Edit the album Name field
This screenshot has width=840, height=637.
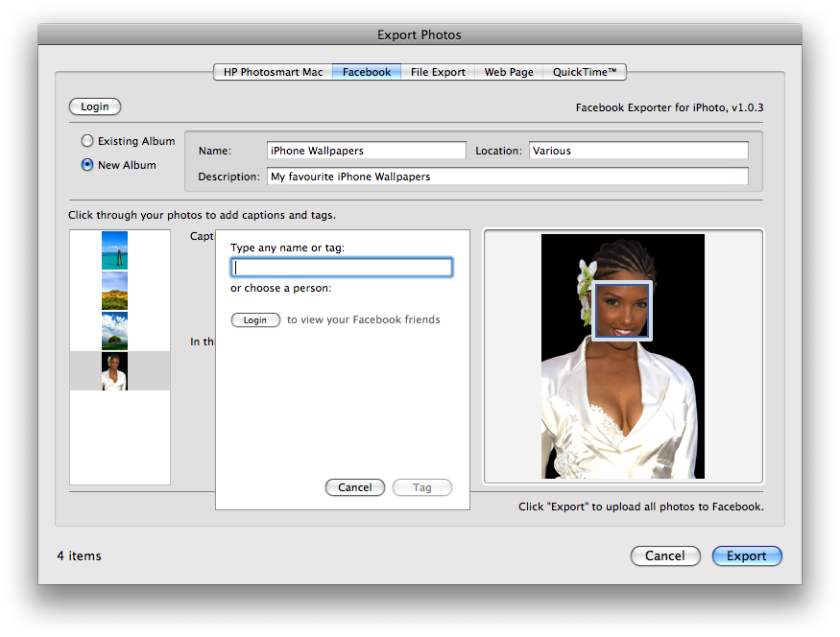click(367, 151)
